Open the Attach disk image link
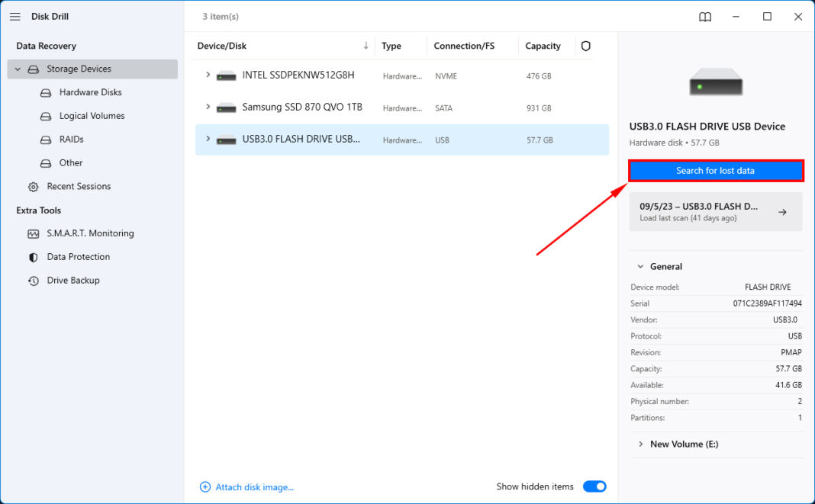 (246, 486)
